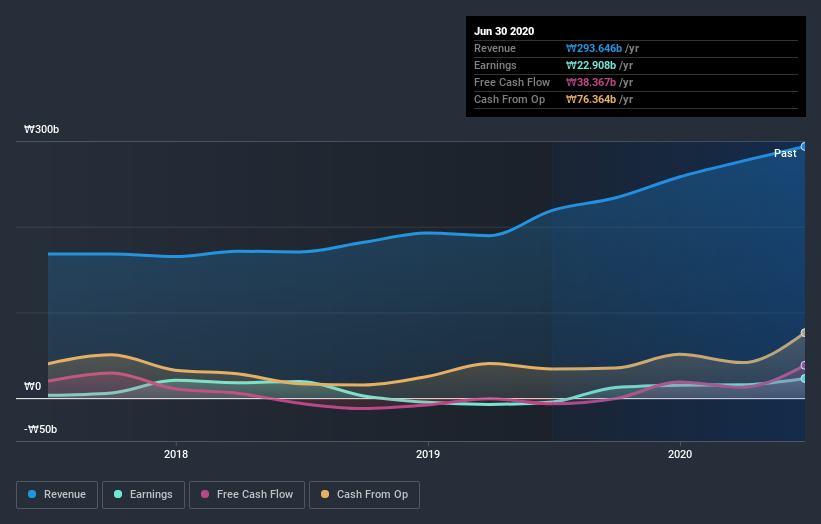821x524 pixels.
Task: Click the ₩76.364b cash from op value
Action: (x=591, y=99)
